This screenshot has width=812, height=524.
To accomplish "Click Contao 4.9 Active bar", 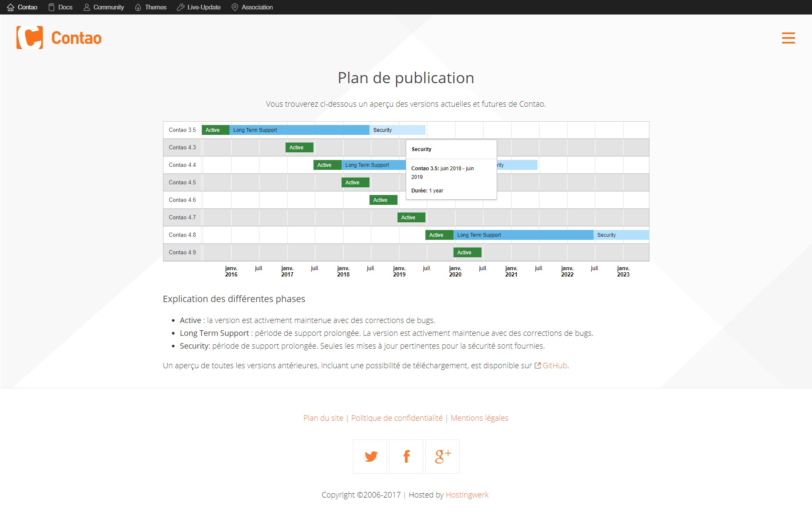I will tap(467, 253).
